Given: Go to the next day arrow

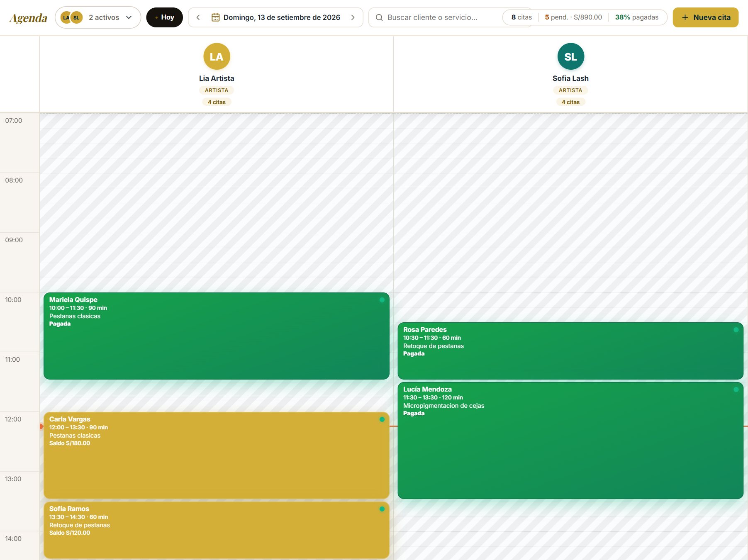Looking at the screenshot, I should tap(353, 17).
